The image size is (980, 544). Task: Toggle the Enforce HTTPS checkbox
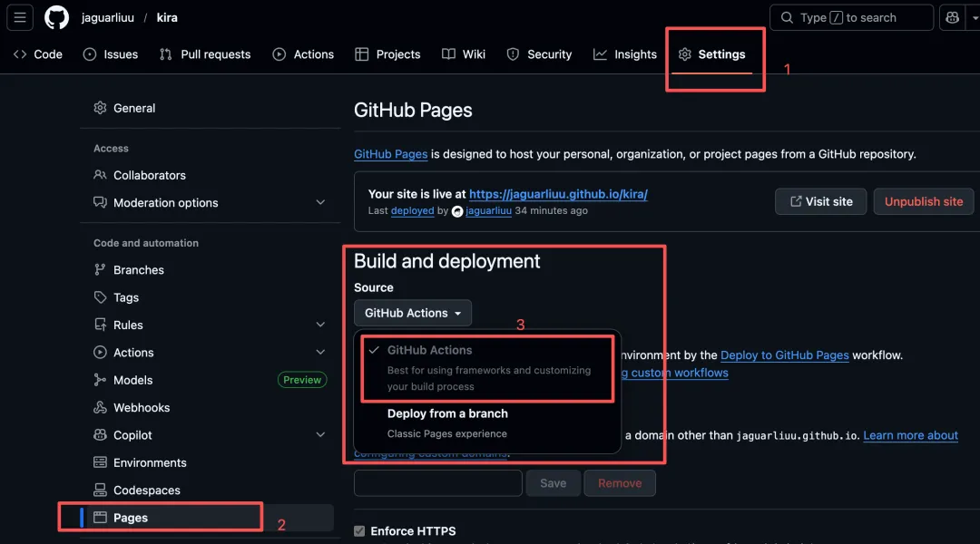(x=359, y=531)
